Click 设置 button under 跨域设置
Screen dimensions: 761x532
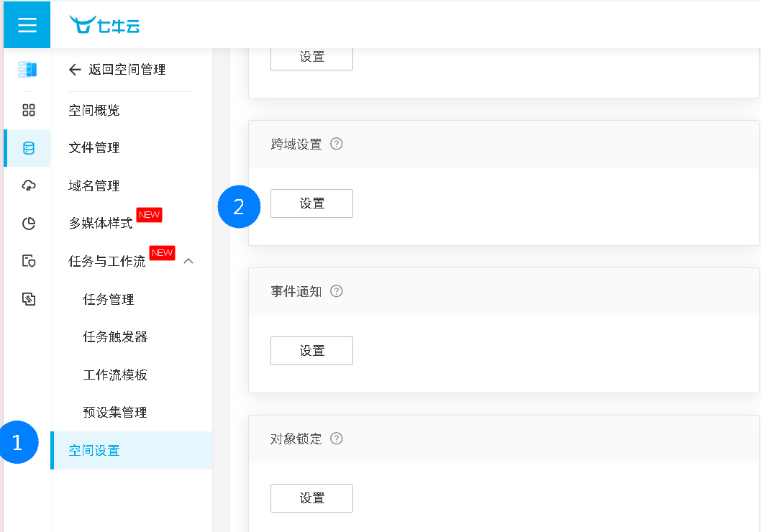tap(311, 203)
